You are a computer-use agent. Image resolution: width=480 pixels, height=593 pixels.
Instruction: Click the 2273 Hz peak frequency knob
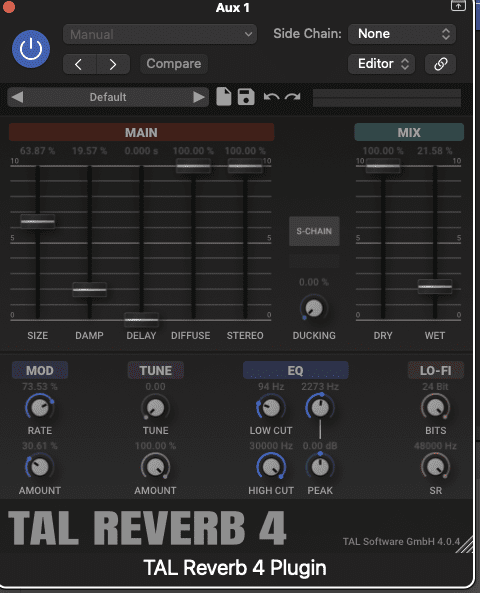click(320, 407)
